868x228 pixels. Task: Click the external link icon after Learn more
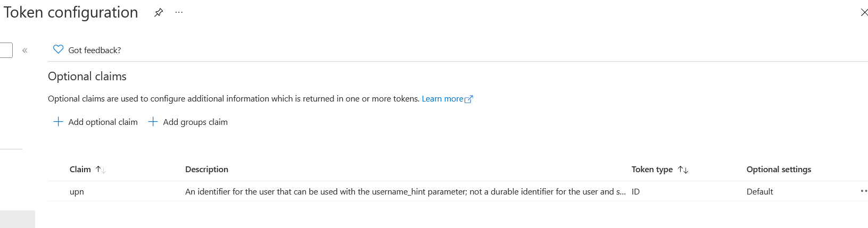click(469, 99)
